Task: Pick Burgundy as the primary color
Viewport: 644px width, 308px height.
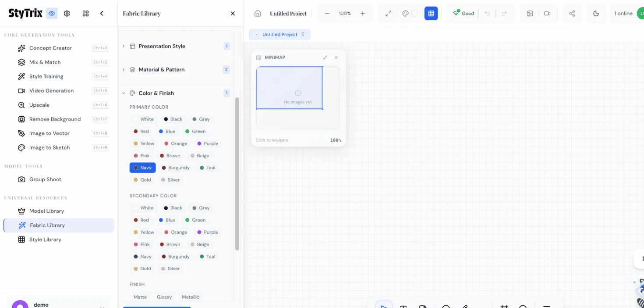Action: point(175,168)
